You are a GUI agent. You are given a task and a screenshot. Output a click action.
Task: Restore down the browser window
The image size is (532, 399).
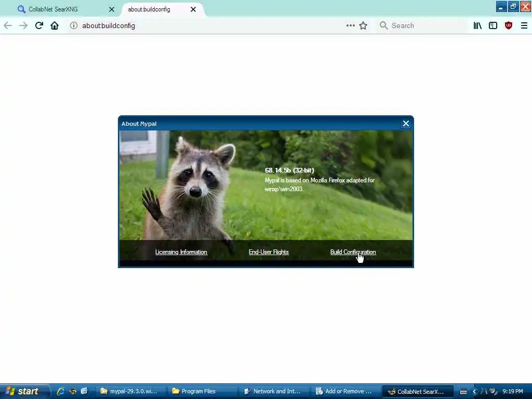tap(513, 6)
